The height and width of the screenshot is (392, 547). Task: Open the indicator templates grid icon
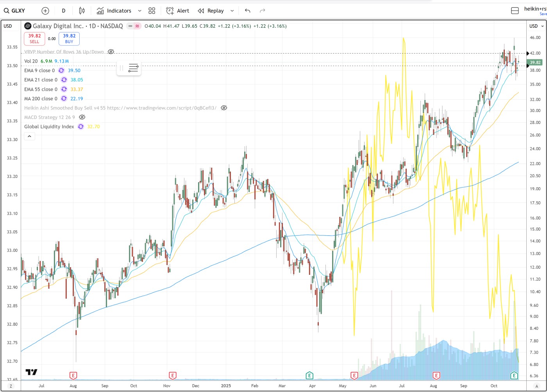(152, 11)
